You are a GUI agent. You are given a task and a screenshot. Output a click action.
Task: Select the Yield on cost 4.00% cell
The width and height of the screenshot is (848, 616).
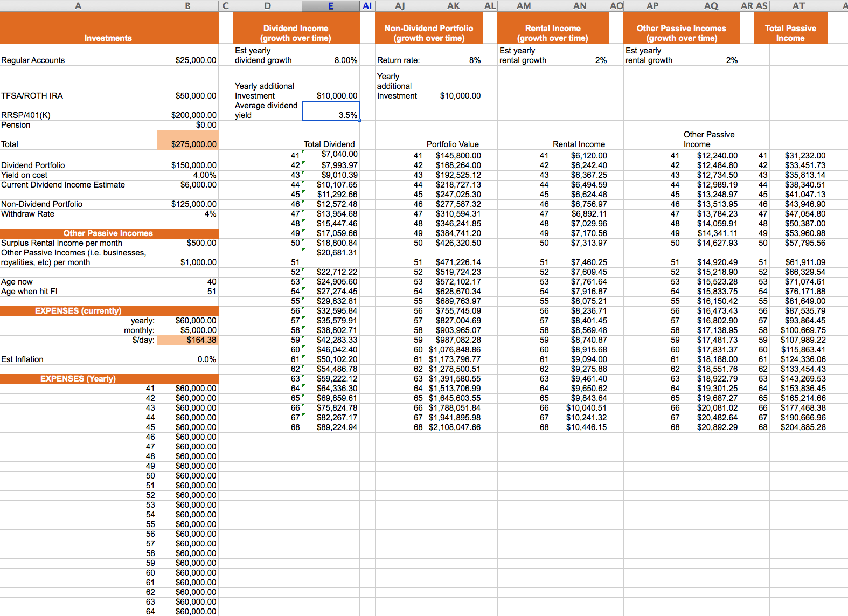pyautogui.click(x=187, y=175)
